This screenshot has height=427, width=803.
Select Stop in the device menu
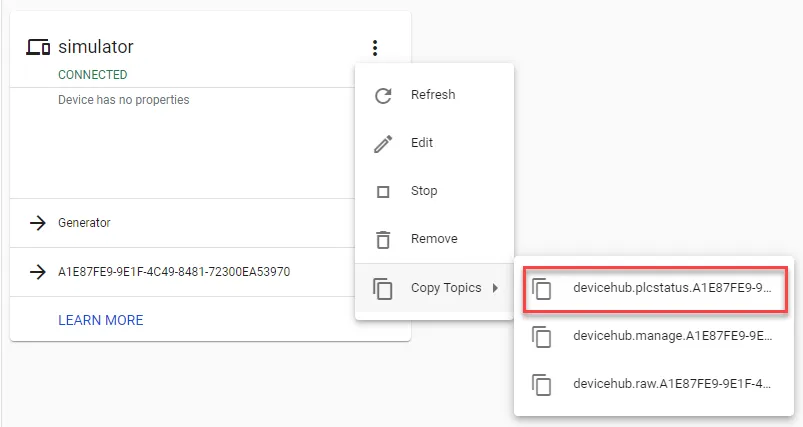pyautogui.click(x=434, y=191)
